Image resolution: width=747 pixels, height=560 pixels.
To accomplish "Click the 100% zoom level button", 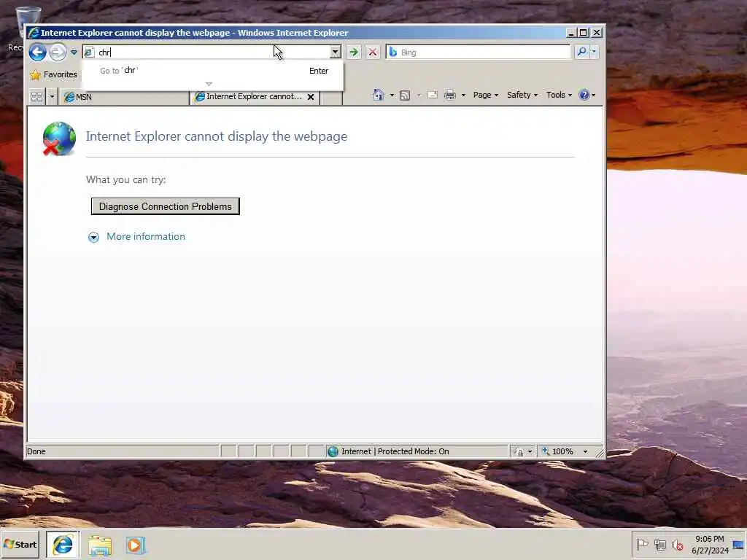I will [x=558, y=451].
